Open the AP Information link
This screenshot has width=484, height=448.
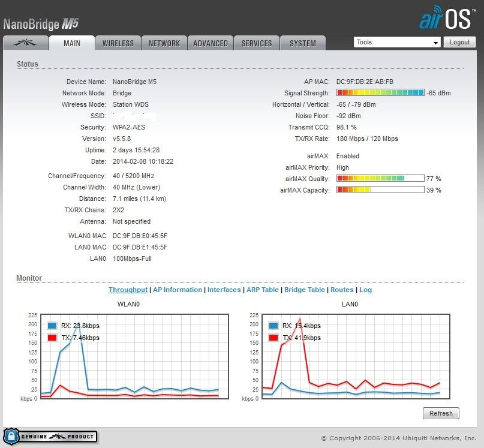(x=178, y=290)
